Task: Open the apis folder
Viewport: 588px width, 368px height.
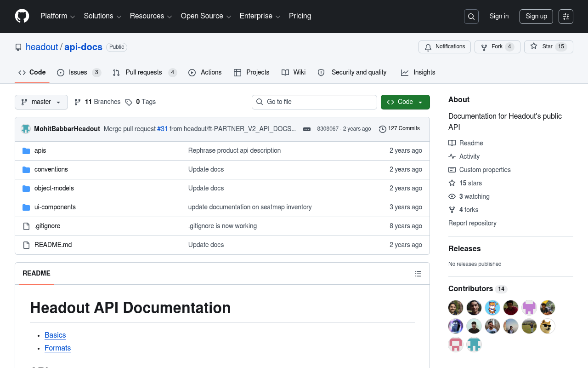Action: coord(40,150)
